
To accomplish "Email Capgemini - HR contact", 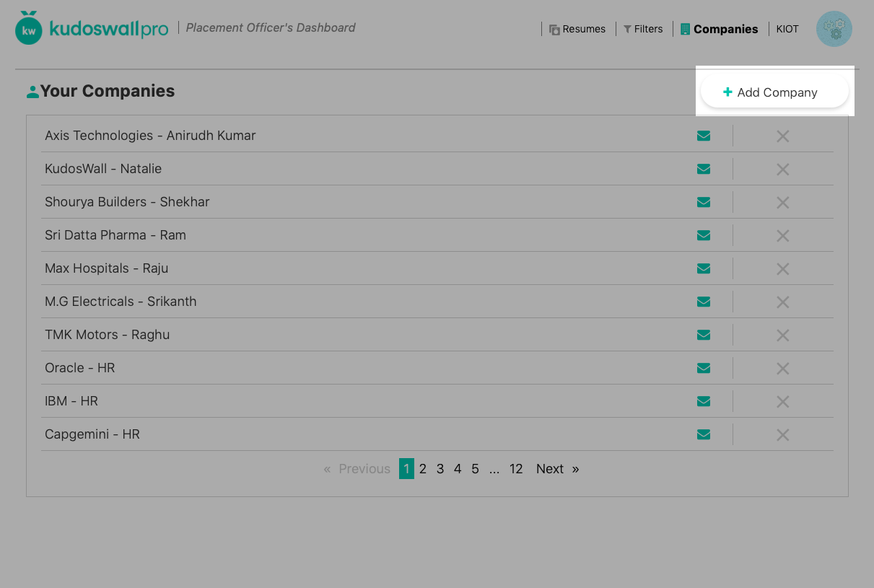I will click(704, 434).
